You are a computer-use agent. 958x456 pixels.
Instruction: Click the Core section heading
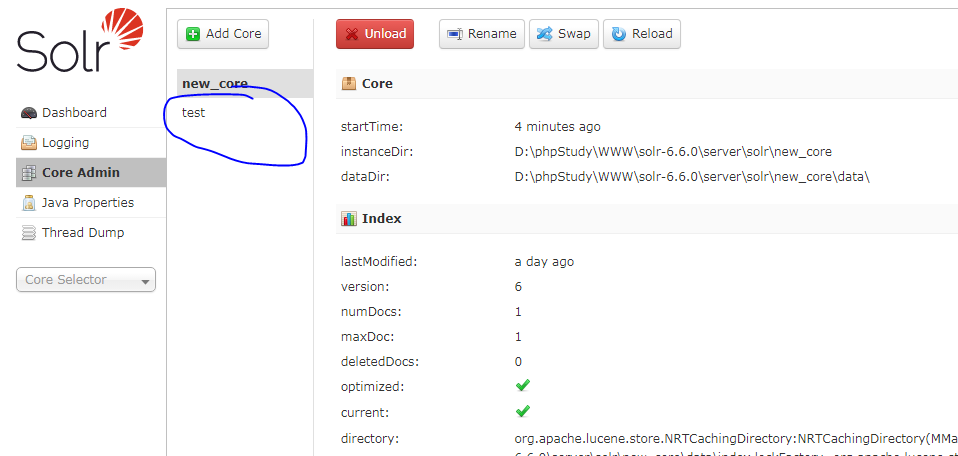(x=378, y=84)
